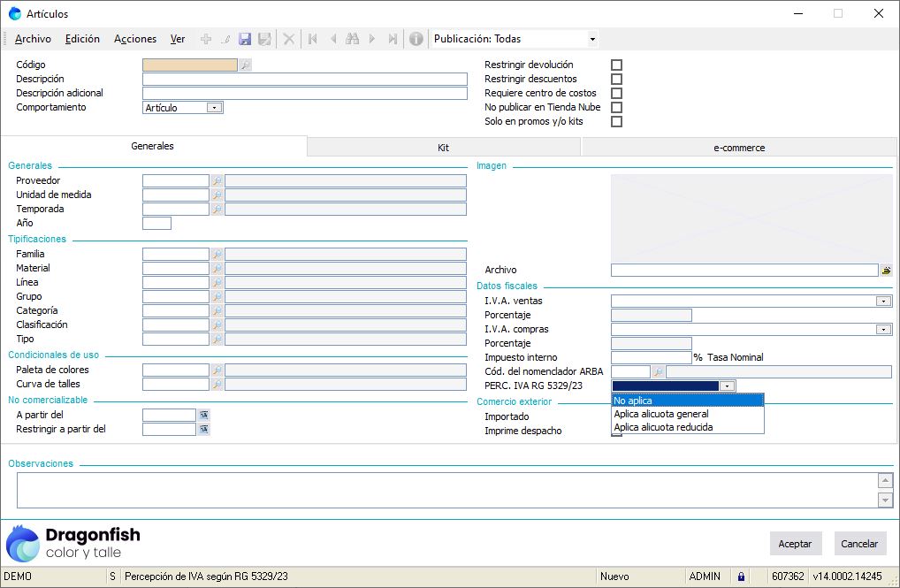This screenshot has height=588, width=900.
Task: Open the Material lookup magnifier
Action: 217,268
